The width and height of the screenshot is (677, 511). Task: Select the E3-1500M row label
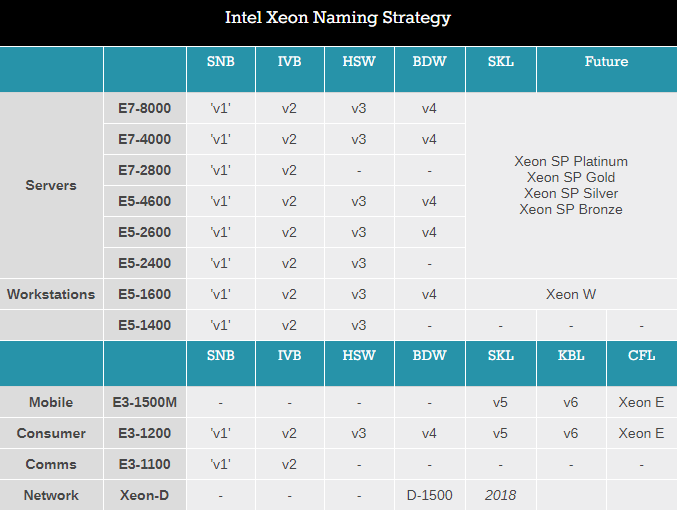(x=145, y=402)
